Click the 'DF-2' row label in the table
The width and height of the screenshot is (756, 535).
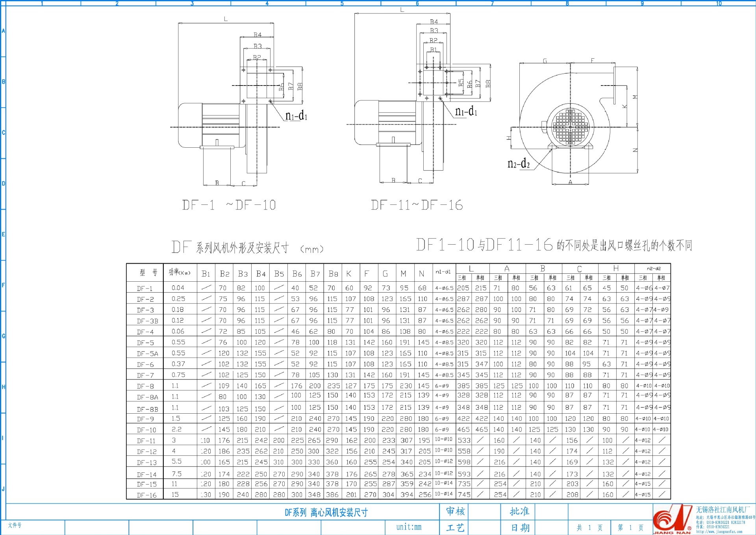click(x=145, y=299)
